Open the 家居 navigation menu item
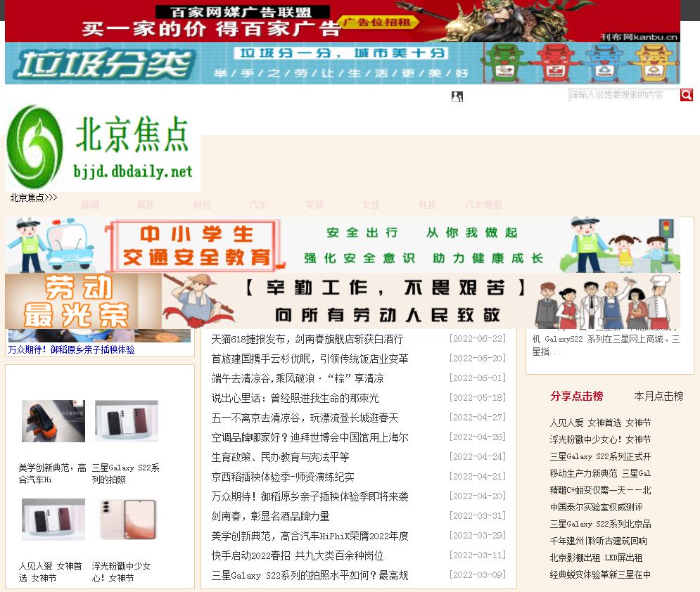Viewport: 700px width, 592px height. [314, 205]
